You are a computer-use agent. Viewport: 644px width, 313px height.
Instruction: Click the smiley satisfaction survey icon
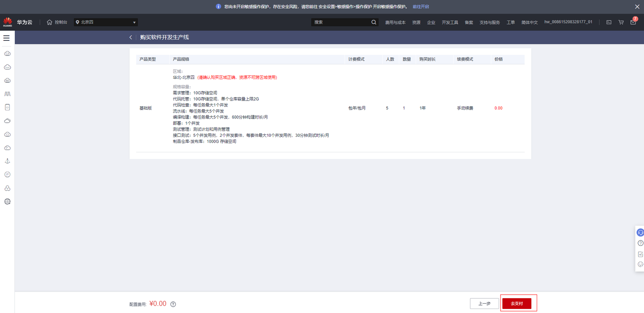(x=640, y=264)
